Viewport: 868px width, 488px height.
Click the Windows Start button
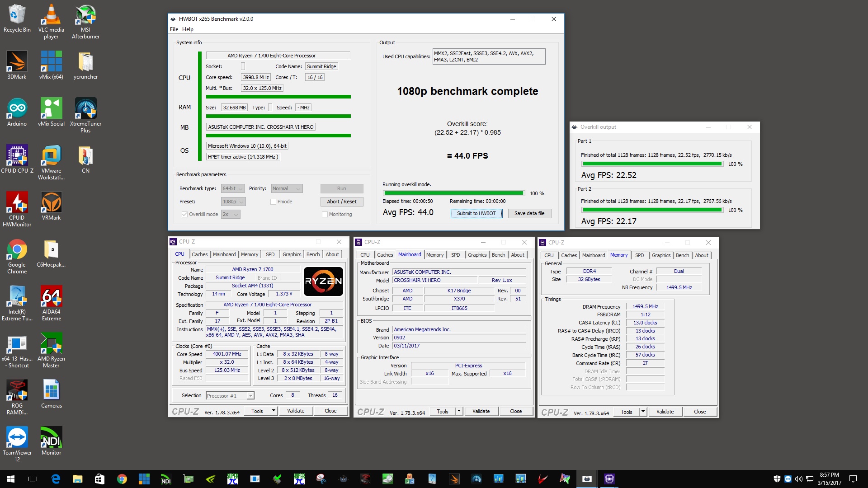pos(11,479)
